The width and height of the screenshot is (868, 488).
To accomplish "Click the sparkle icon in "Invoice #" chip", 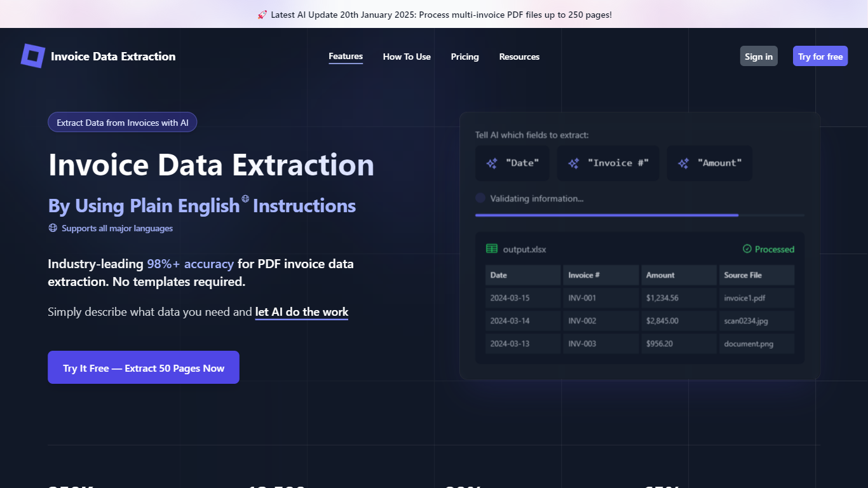I will click(x=574, y=163).
